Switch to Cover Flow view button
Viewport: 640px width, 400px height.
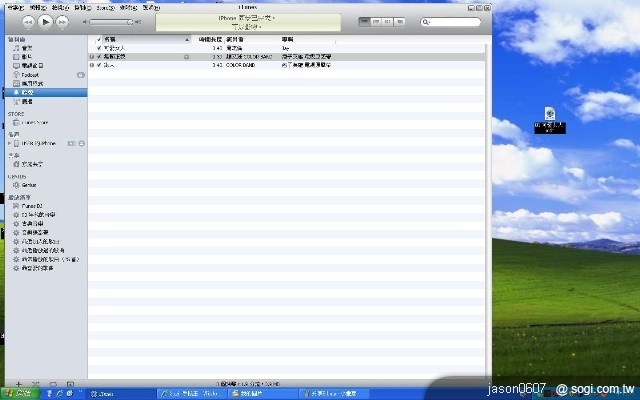point(397,21)
